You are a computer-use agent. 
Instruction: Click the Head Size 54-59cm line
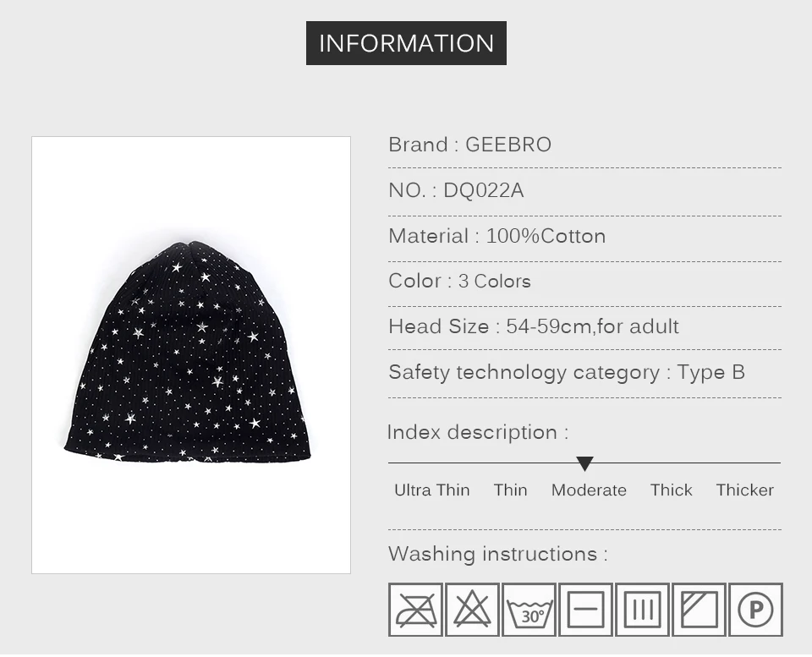[x=534, y=326]
